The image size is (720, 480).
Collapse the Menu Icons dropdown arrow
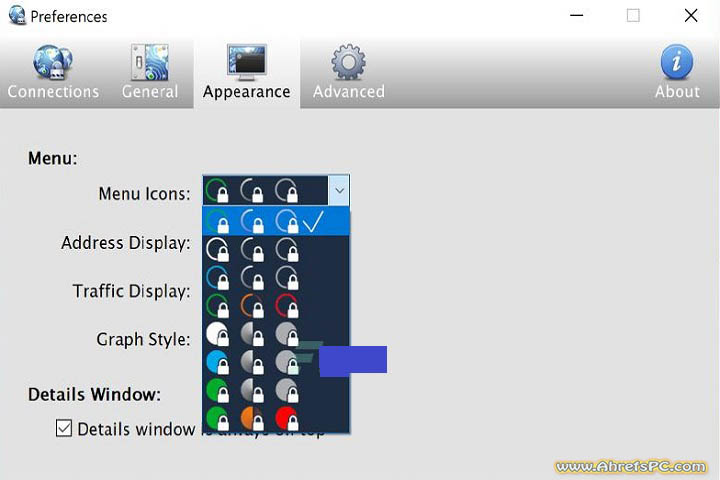339,190
